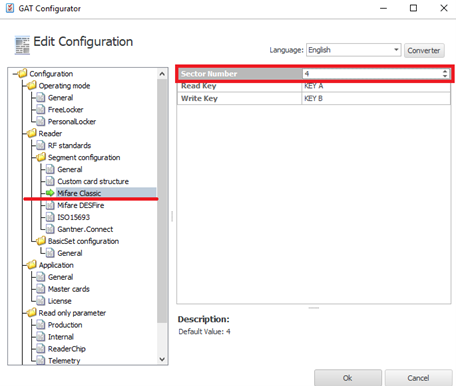Select Production in the tree
This screenshot has height=386, width=456.
(x=65, y=325)
